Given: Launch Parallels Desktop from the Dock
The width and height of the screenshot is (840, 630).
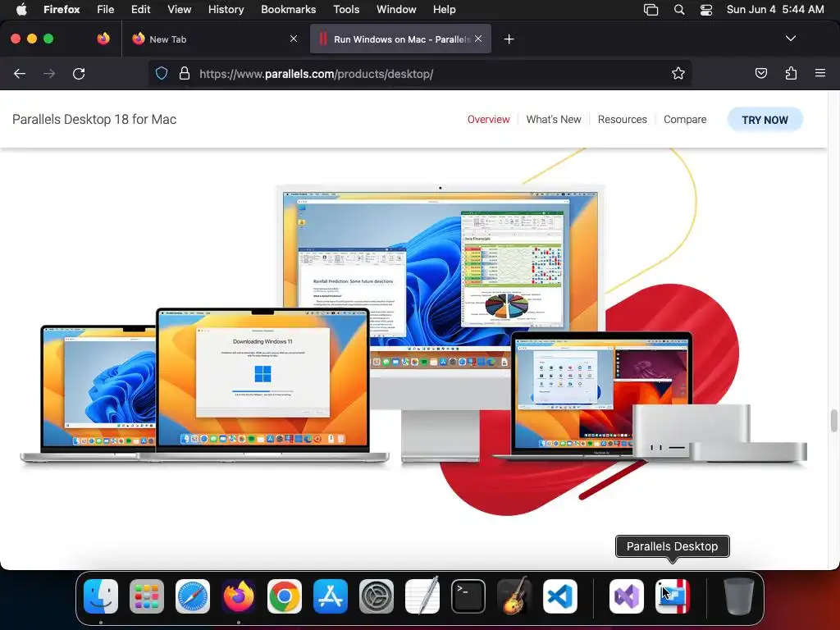Looking at the screenshot, I should 673,596.
